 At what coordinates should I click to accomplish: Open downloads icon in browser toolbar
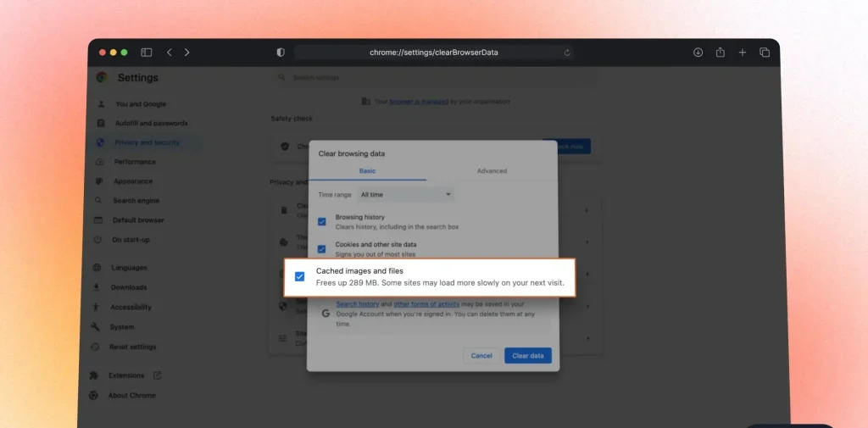698,53
